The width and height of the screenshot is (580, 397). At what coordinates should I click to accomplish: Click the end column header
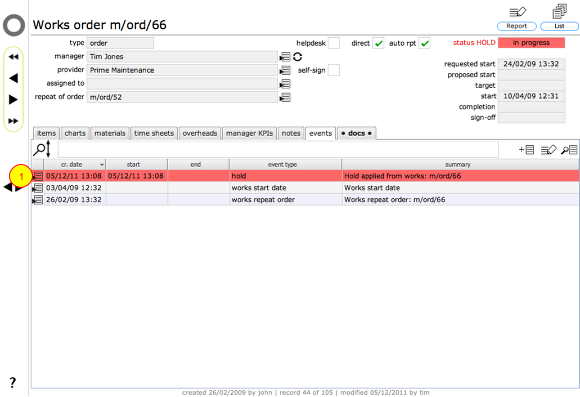pos(198,165)
